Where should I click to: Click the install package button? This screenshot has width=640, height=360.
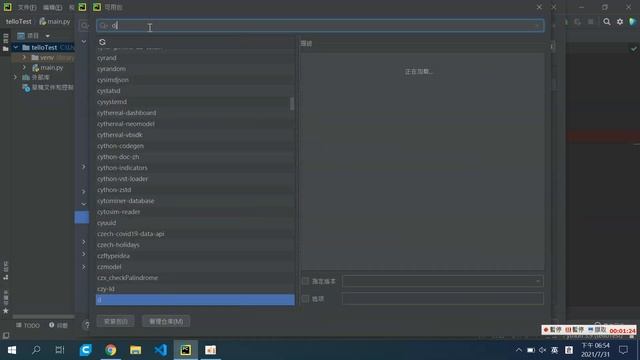(116, 321)
